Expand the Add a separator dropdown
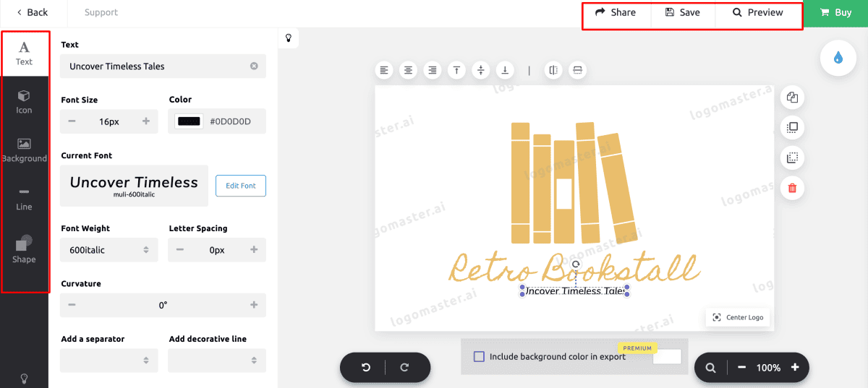 [109, 360]
